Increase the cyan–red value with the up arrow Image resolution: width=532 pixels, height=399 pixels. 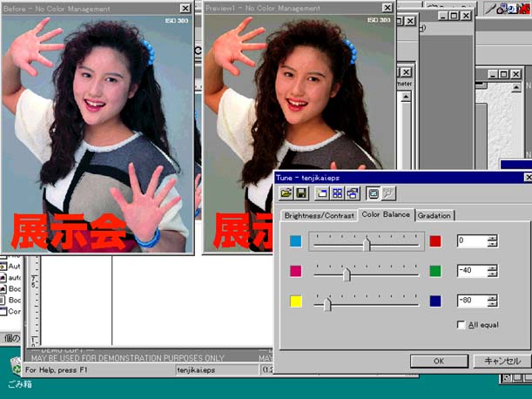[x=493, y=238]
